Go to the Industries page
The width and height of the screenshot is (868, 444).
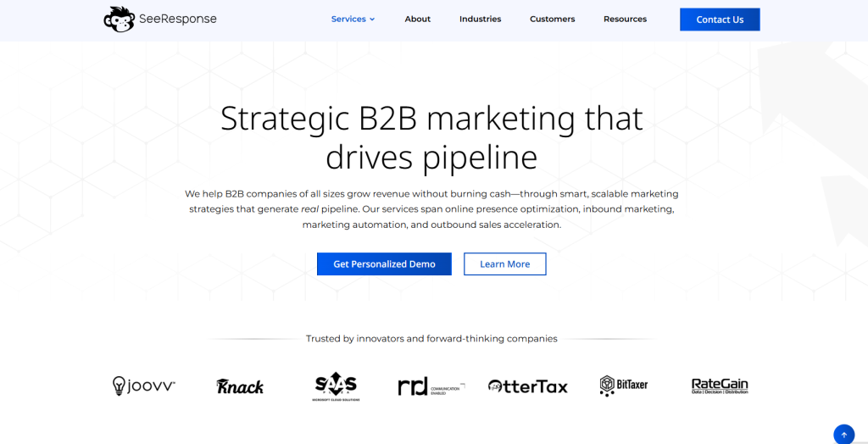[x=480, y=19]
